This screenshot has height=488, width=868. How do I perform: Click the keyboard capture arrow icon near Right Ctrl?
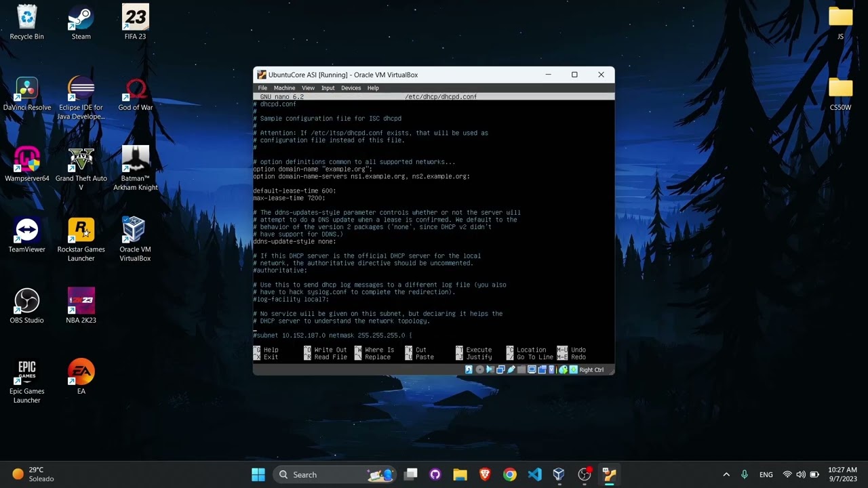pyautogui.click(x=574, y=369)
